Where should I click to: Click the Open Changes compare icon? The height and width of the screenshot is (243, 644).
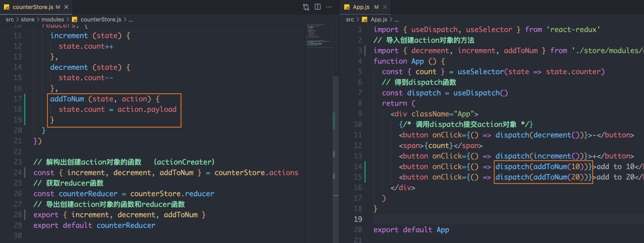[x=306, y=7]
